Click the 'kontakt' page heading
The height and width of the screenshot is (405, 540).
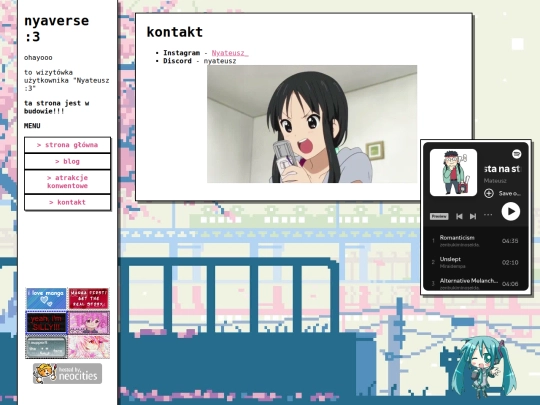pyautogui.click(x=175, y=32)
